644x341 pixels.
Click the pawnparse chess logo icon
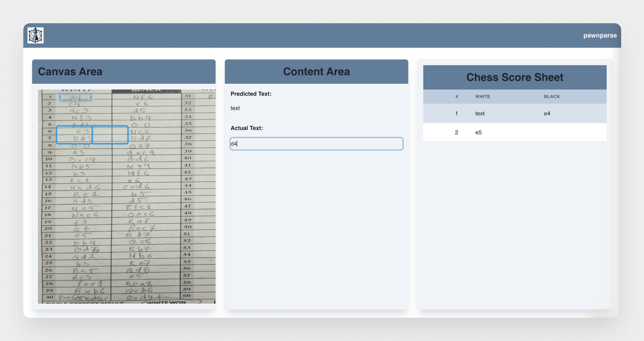(x=35, y=35)
